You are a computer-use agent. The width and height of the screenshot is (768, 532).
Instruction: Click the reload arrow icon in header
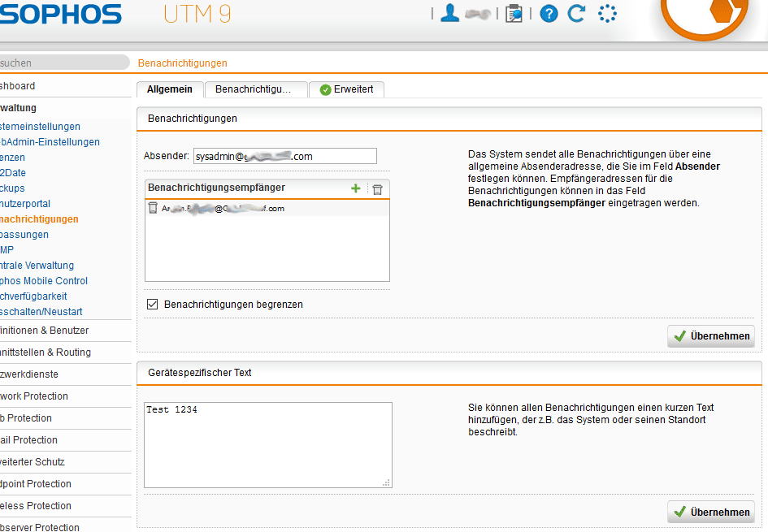[x=576, y=14]
